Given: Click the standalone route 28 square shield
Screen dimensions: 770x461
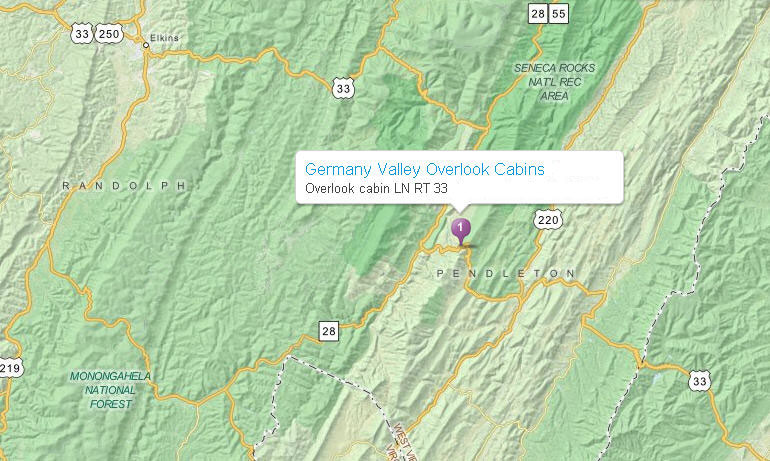Looking at the screenshot, I should 329,331.
